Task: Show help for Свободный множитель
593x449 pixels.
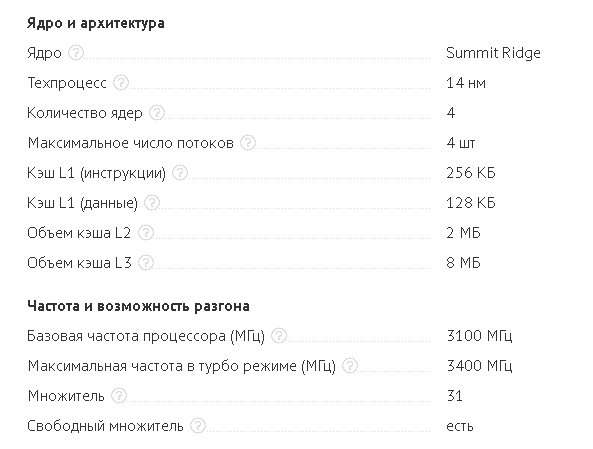Action: (x=198, y=426)
